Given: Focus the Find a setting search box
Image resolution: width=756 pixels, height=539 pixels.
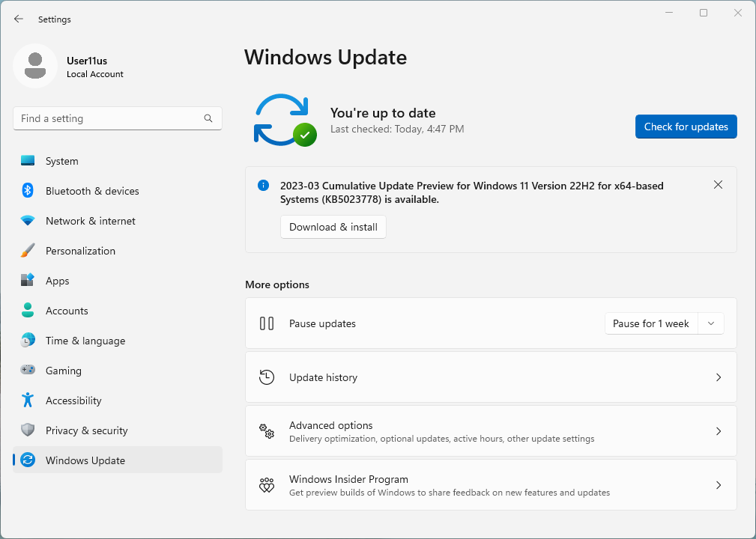Looking at the screenshot, I should pos(118,118).
